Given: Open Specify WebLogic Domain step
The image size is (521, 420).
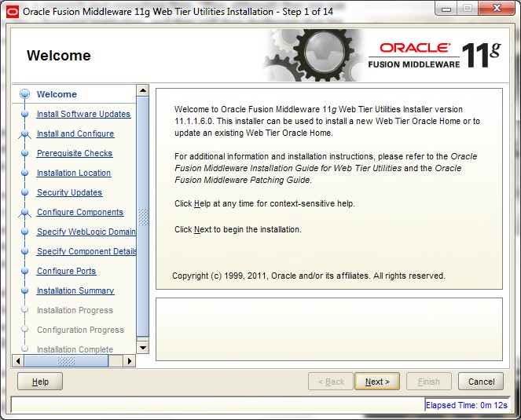Looking at the screenshot, I should coord(86,232).
